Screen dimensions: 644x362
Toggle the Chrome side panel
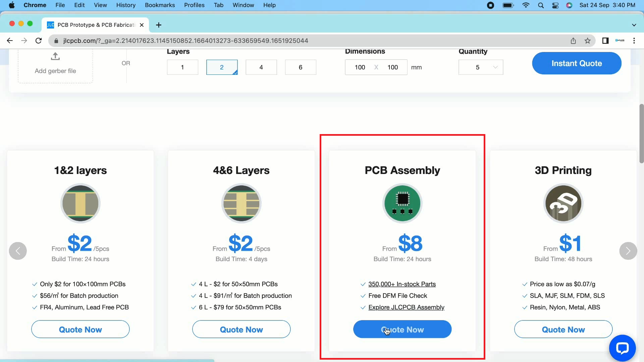605,41
